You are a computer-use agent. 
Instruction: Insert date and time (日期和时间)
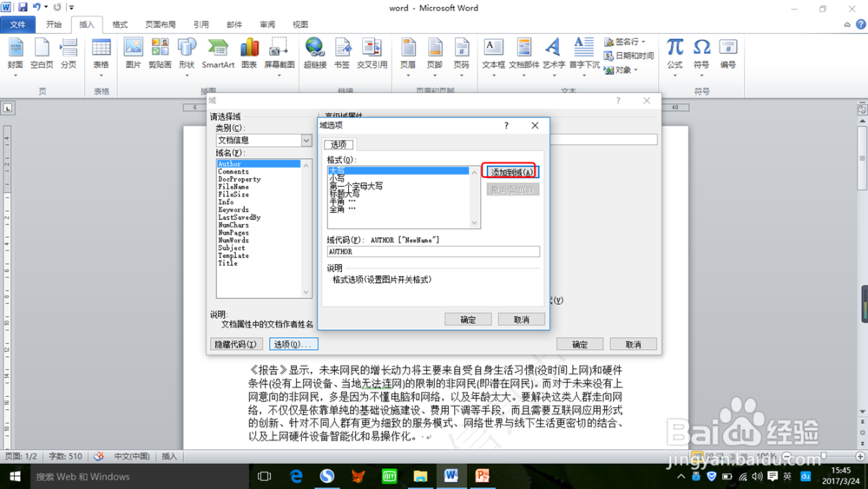coord(628,56)
